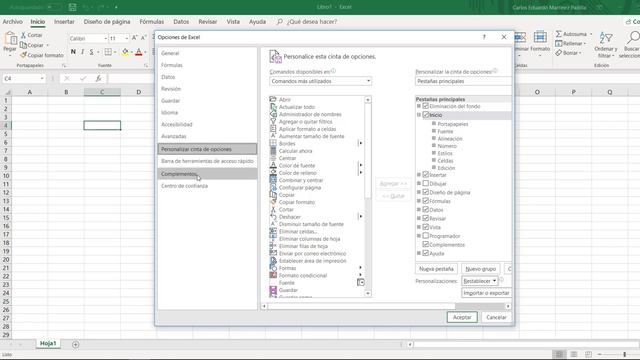The height and width of the screenshot is (360, 640).
Task: Uncheck the Fórmulas tab checkbox
Action: pos(426,201)
